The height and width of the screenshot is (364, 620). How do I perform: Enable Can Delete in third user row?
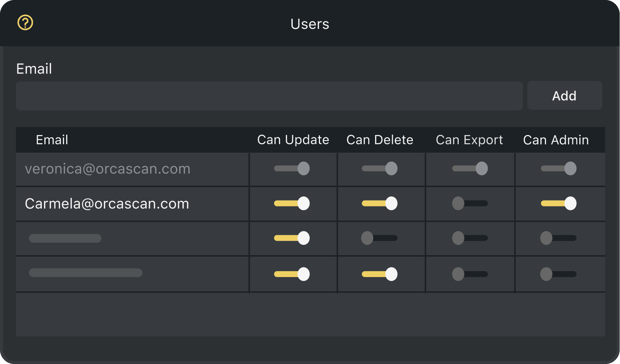(x=380, y=238)
